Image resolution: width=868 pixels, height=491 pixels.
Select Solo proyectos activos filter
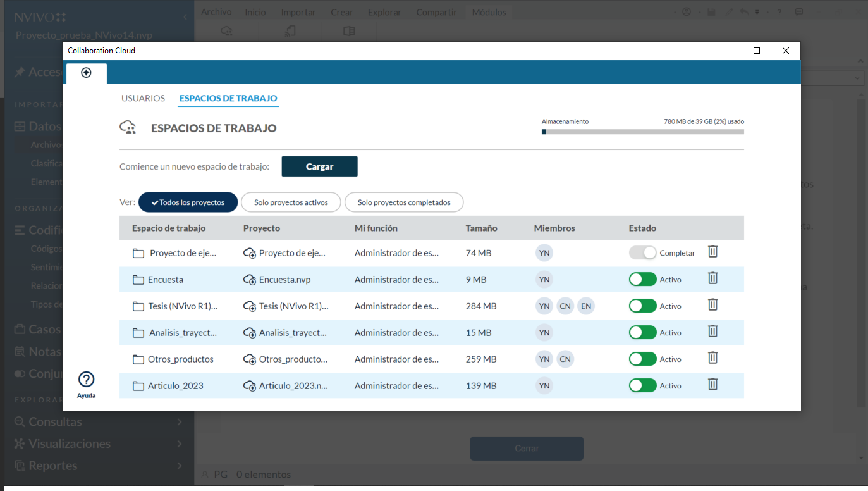point(291,202)
